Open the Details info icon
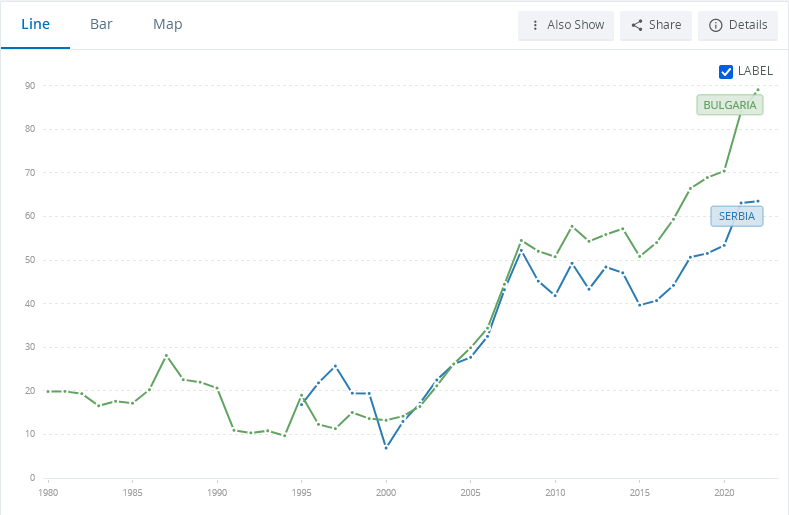789x515 pixels. click(x=715, y=25)
